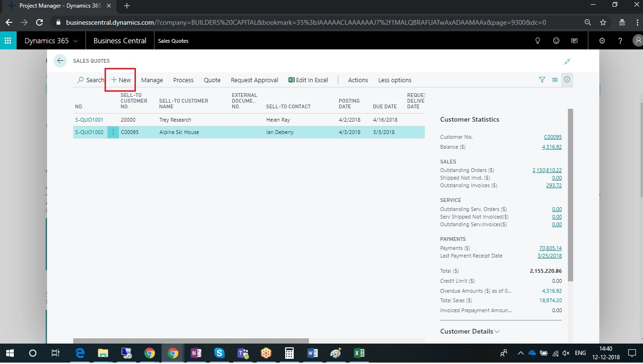Drill into Outstanding Orders 2,150,610.22
The width and height of the screenshot is (643, 364).
point(547,170)
